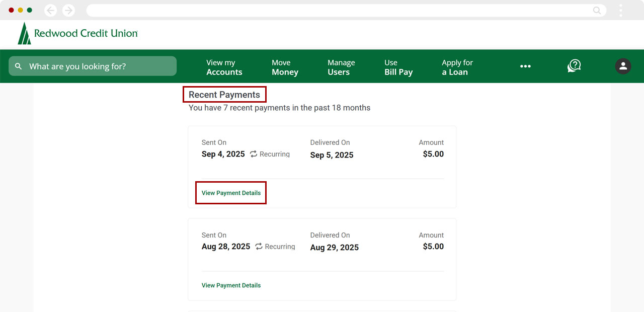
Task: Expand the three-dot more menu in the navigation bar
Action: [x=525, y=66]
